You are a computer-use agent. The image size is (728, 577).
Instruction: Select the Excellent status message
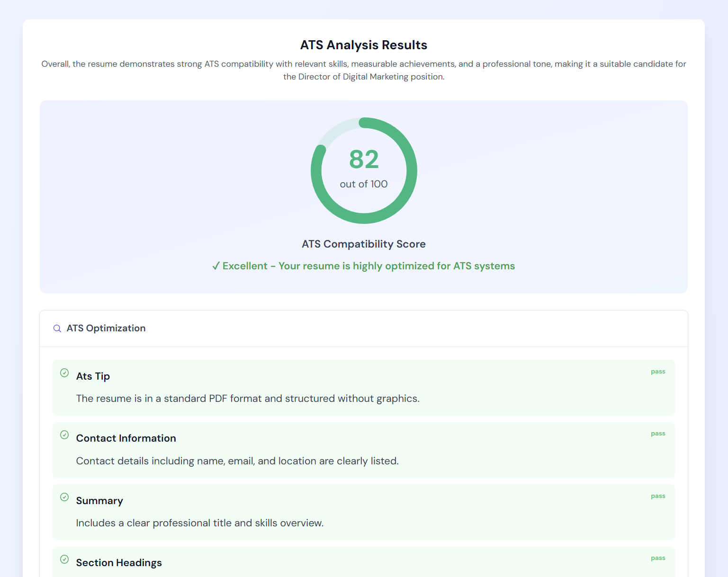click(x=363, y=266)
